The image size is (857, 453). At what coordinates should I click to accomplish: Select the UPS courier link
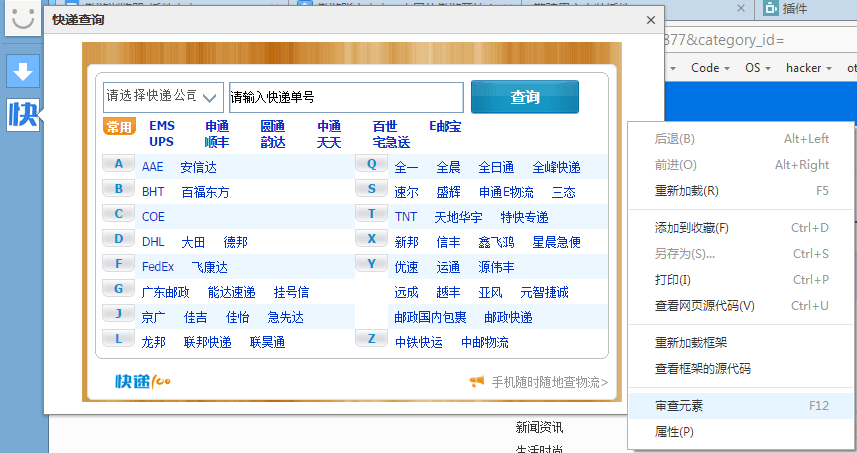click(161, 142)
